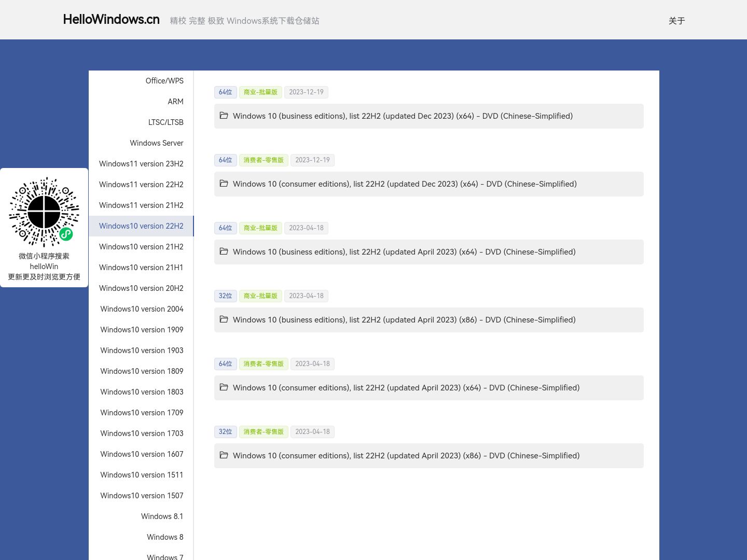Open Windows10 version 1909 list
This screenshot has height=560, width=747.
[x=141, y=330]
